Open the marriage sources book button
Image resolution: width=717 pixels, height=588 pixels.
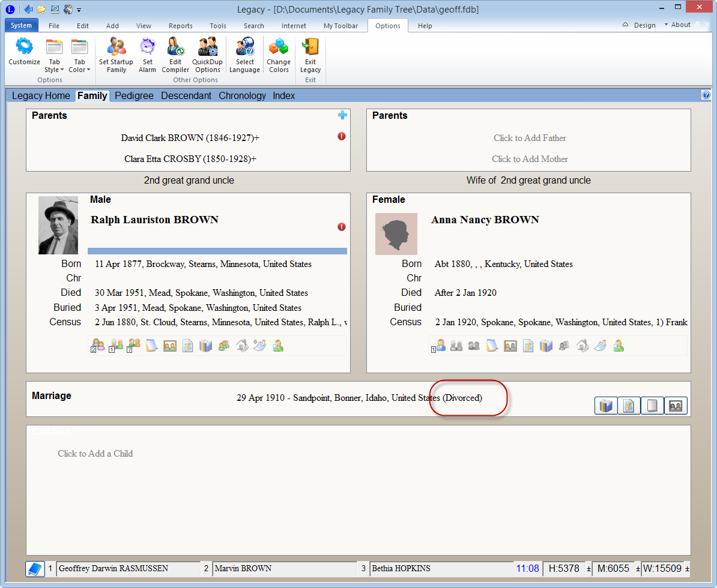(x=606, y=406)
